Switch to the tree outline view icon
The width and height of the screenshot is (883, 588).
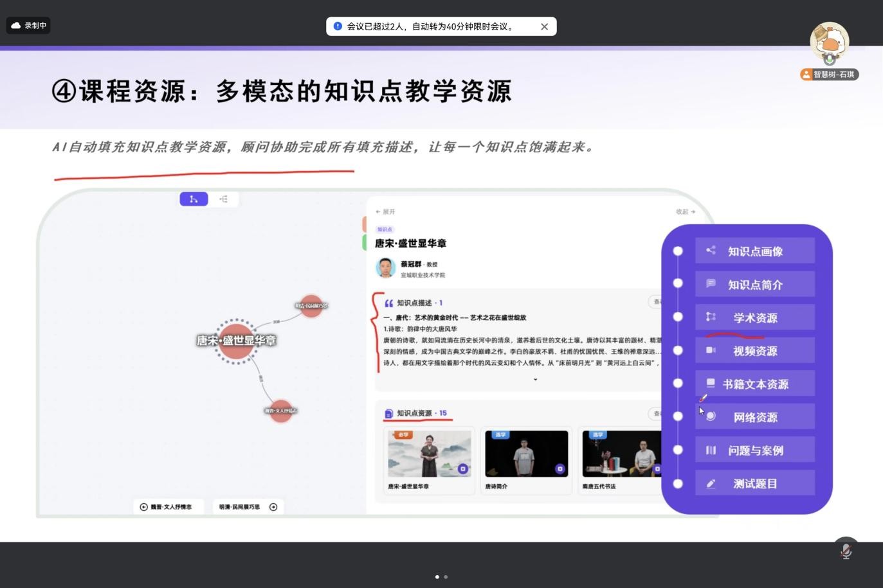click(223, 199)
